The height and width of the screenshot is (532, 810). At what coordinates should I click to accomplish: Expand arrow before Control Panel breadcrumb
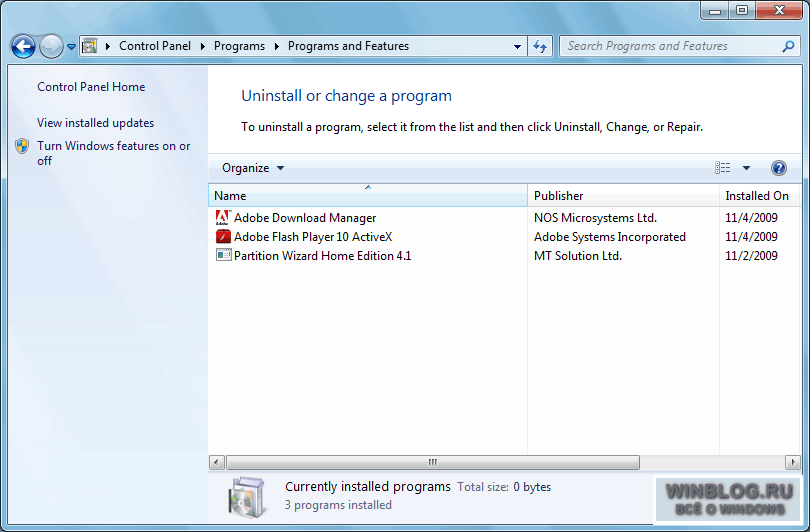click(107, 46)
